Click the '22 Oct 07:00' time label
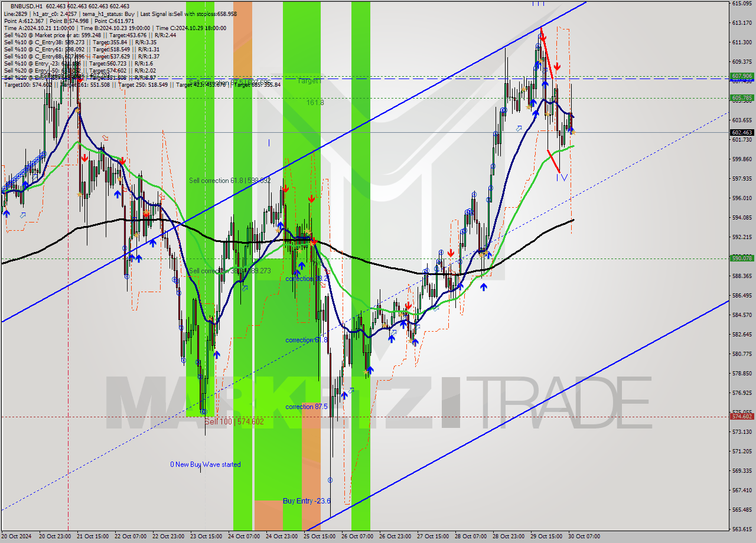The image size is (756, 543). click(130, 537)
